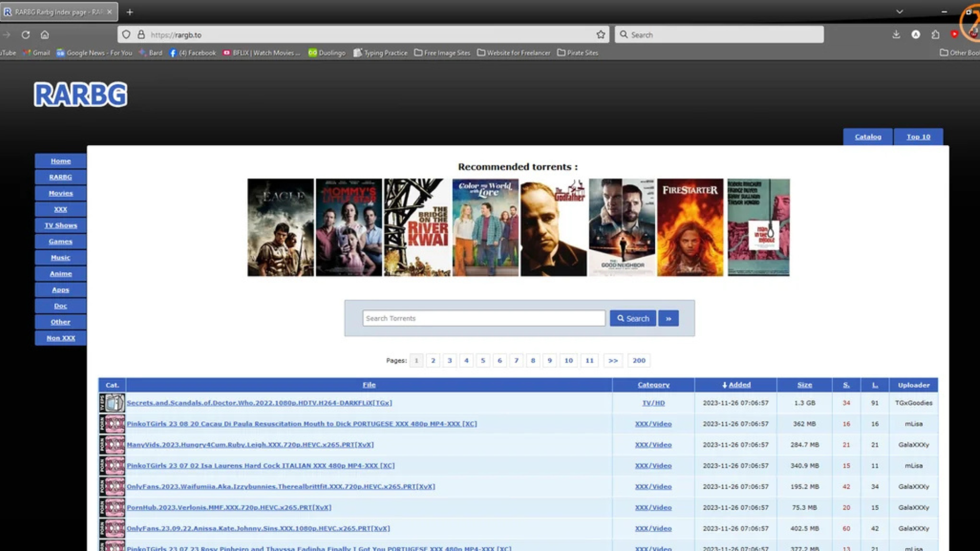
Task: Open the Secrets and Scandals Doctor Who torrent
Action: [x=259, y=403]
